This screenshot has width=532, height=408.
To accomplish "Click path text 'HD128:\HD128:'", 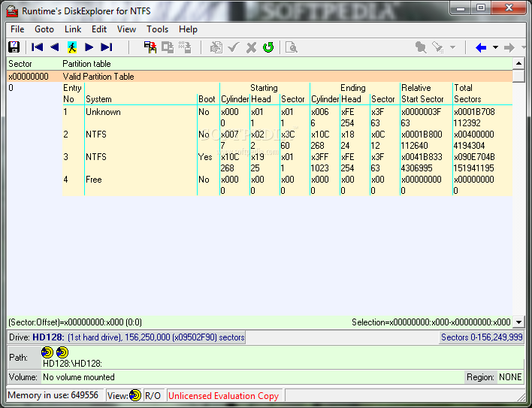I will point(72,364).
